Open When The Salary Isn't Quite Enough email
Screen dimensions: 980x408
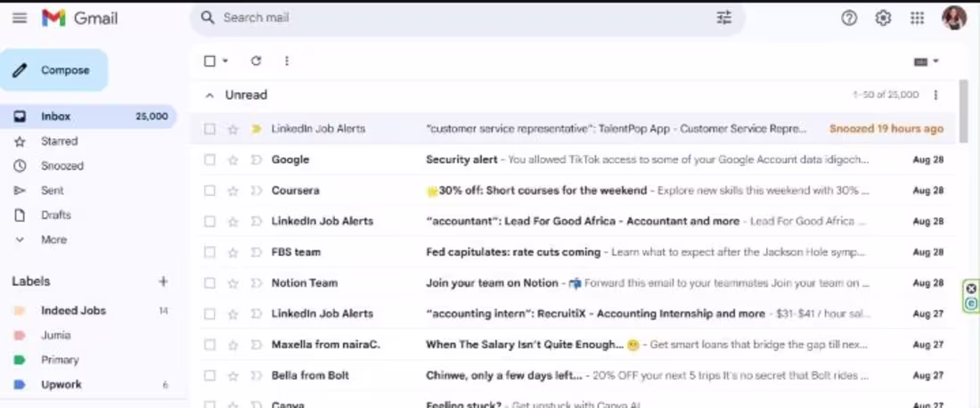pos(573,345)
